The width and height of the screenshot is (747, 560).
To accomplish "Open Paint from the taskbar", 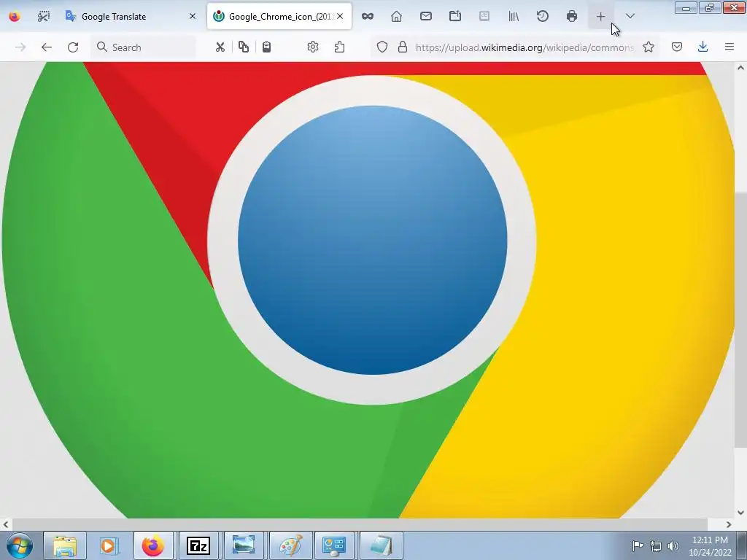I will point(290,545).
